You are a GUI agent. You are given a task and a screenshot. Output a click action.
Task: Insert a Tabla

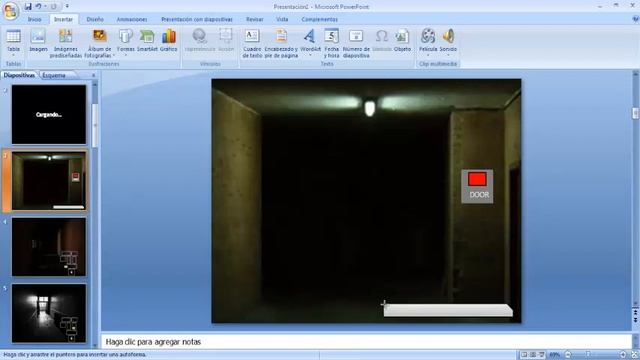pos(13,43)
